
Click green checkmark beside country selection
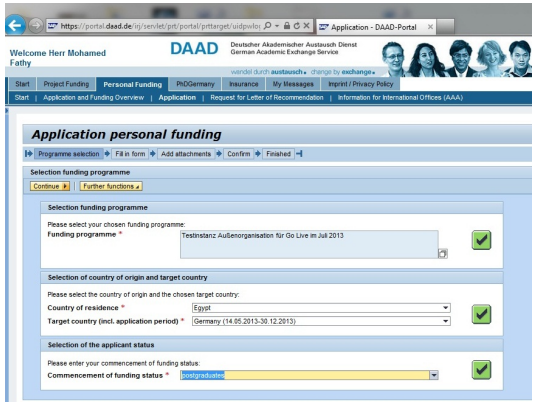tap(481, 314)
